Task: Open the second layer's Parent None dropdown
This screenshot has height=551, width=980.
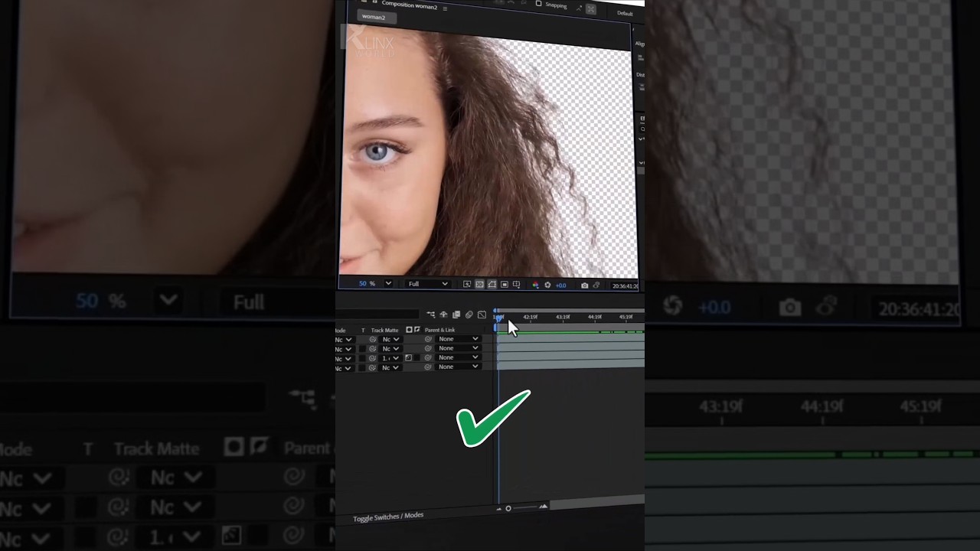Action: click(x=459, y=348)
